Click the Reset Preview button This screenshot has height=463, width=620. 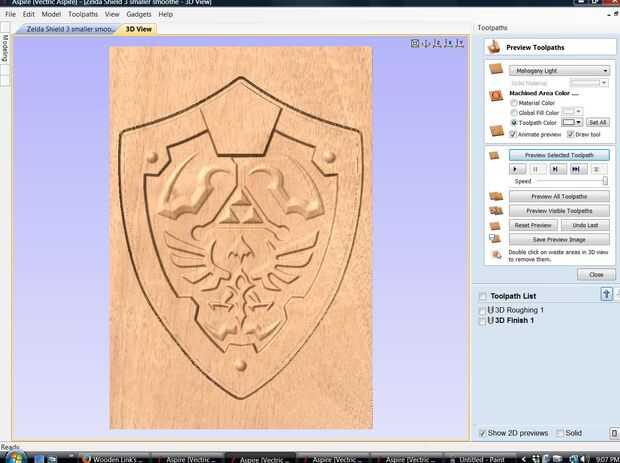[533, 225]
